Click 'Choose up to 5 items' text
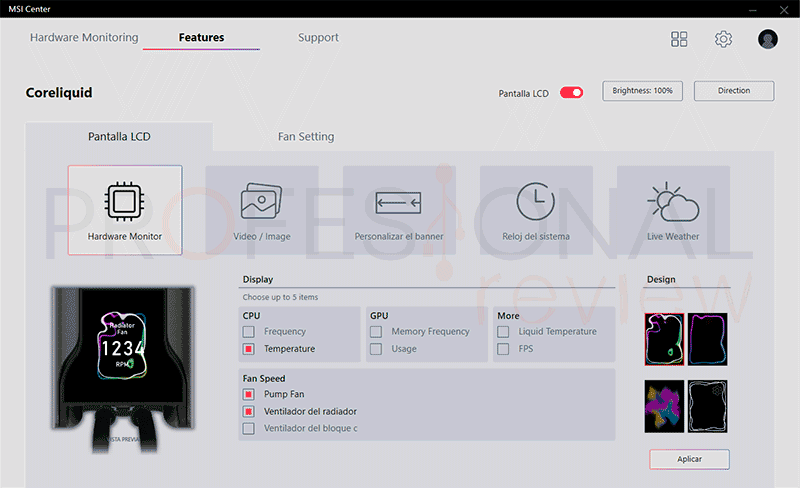 click(280, 297)
